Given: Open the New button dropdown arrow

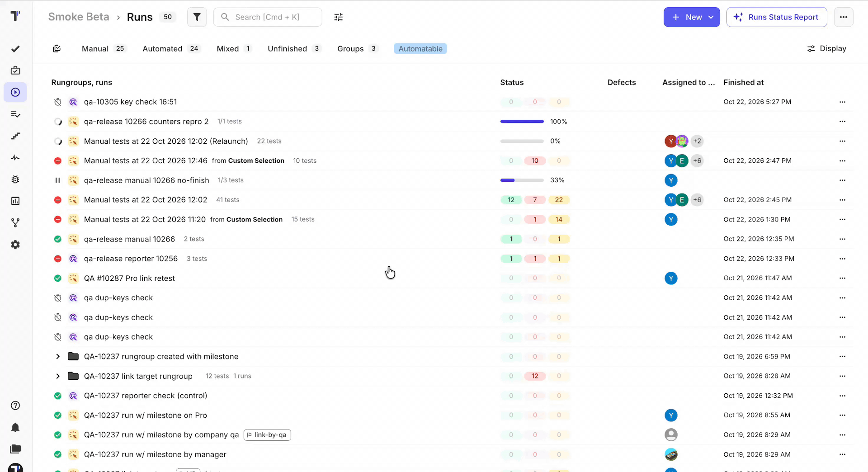Looking at the screenshot, I should pos(711,17).
